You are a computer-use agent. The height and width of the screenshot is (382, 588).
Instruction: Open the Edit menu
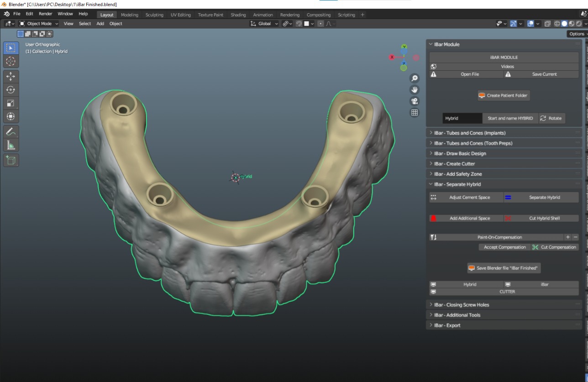(29, 14)
